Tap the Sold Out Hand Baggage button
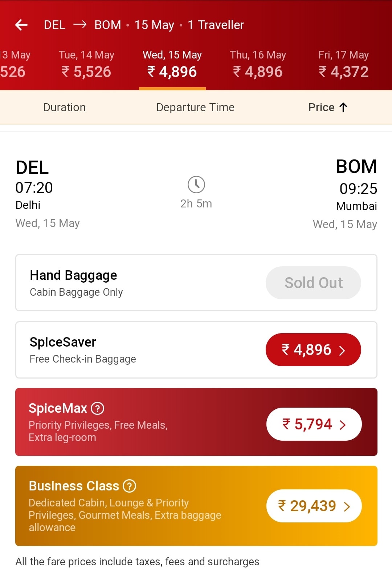The height and width of the screenshot is (586, 392). pyautogui.click(x=313, y=283)
